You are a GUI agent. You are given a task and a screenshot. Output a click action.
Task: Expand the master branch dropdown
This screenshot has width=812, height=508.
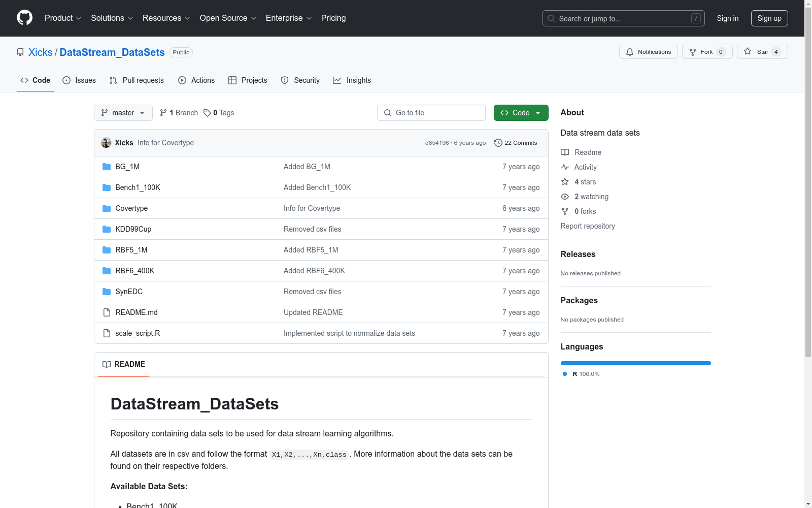pos(123,113)
